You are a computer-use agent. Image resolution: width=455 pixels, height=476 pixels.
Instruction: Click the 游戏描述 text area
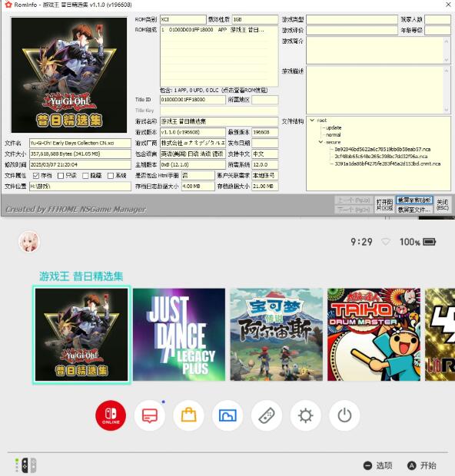point(374,90)
